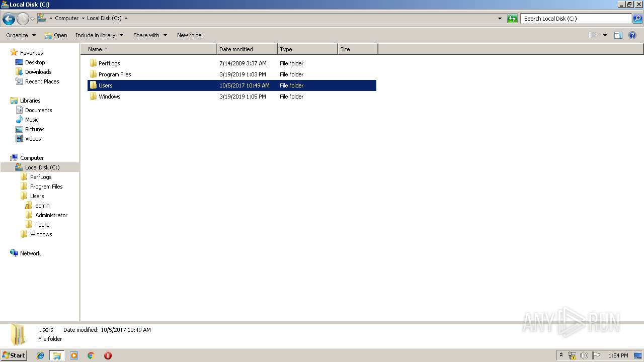
Task: Open the view options dropdown arrow
Action: click(605, 35)
